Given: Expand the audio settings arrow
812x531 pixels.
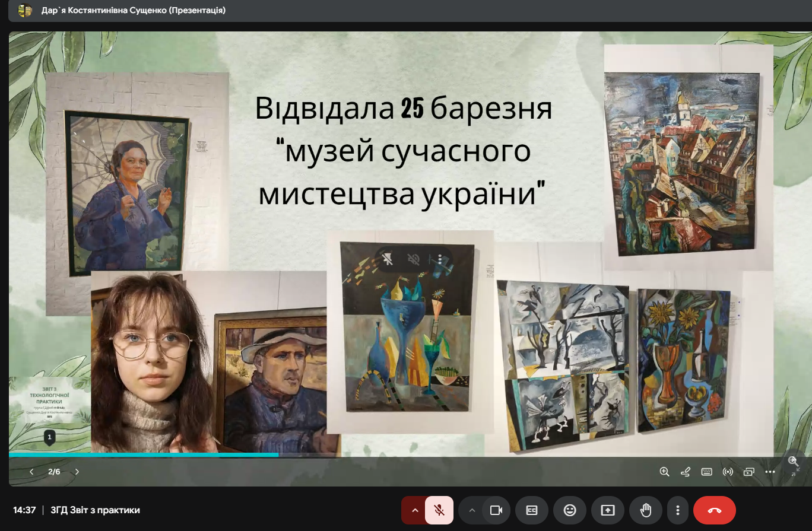Looking at the screenshot, I should pyautogui.click(x=414, y=510).
